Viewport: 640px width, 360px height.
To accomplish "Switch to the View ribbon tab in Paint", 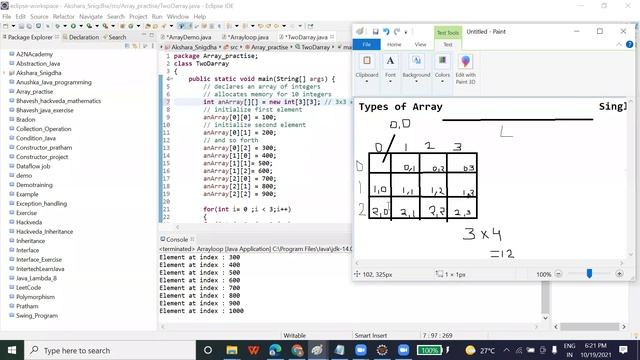I will [420, 44].
